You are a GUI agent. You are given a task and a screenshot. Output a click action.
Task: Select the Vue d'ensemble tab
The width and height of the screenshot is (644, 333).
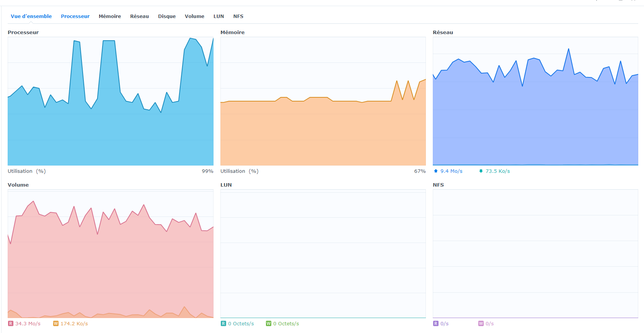click(x=31, y=16)
